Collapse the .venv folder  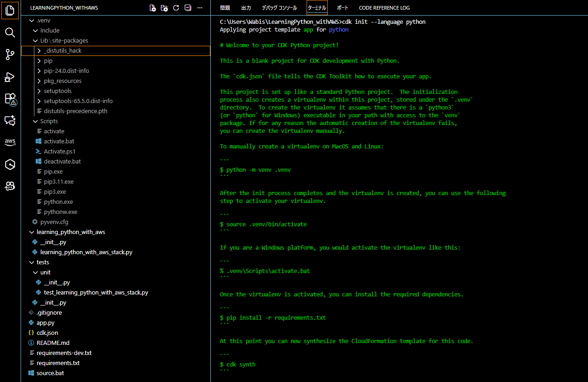32,20
